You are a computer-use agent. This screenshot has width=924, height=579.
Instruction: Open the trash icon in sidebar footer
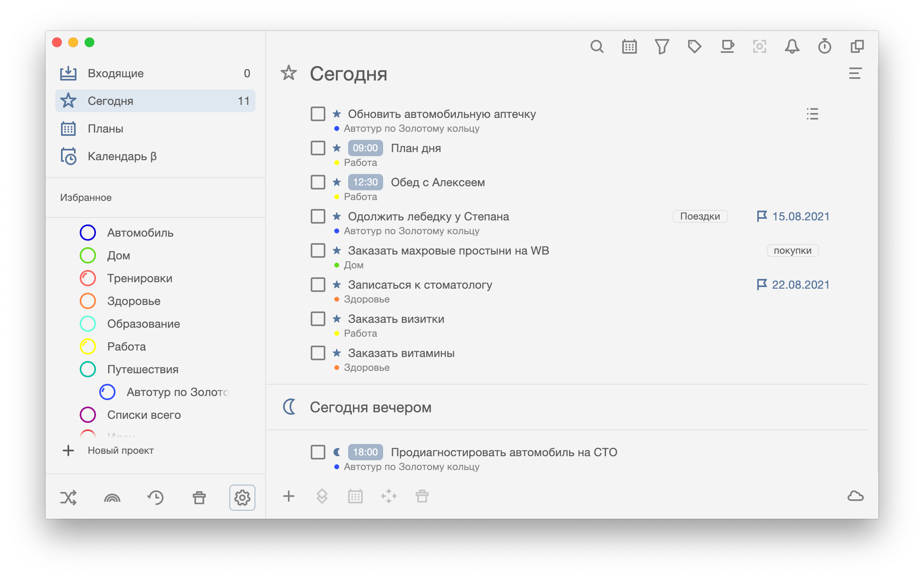[x=199, y=497]
